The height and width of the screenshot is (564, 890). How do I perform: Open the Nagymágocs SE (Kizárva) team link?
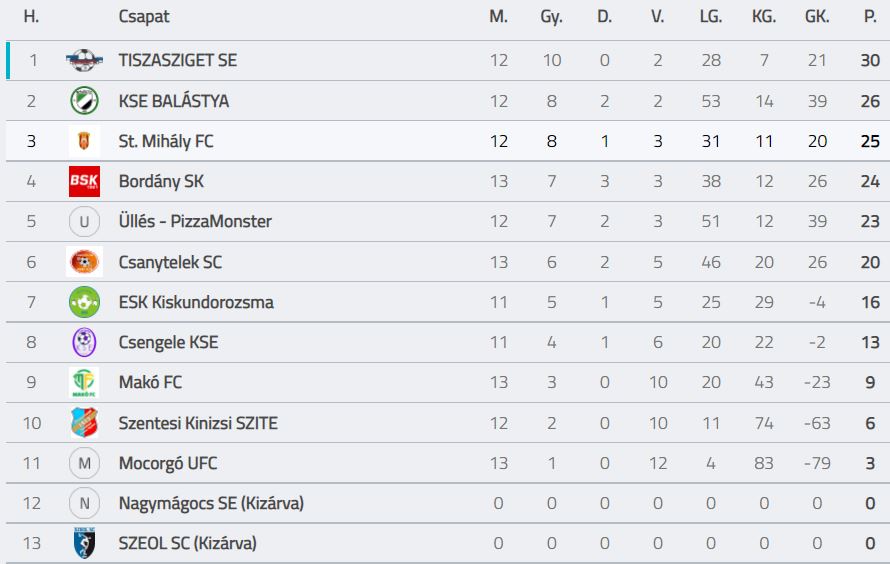(211, 503)
